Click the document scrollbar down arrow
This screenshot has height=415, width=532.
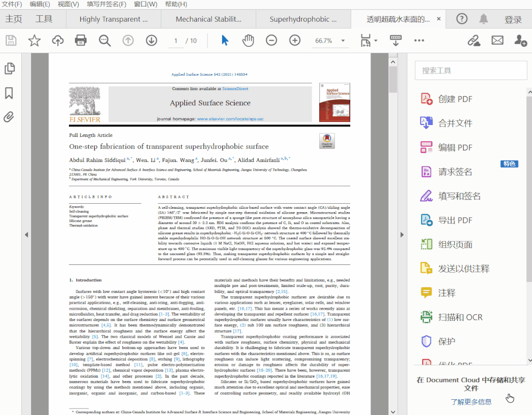pos(393,412)
